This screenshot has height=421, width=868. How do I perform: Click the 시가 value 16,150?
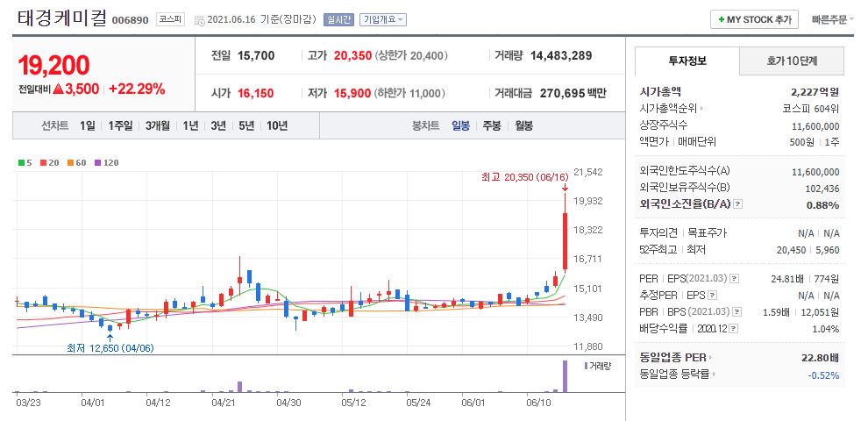click(x=256, y=93)
